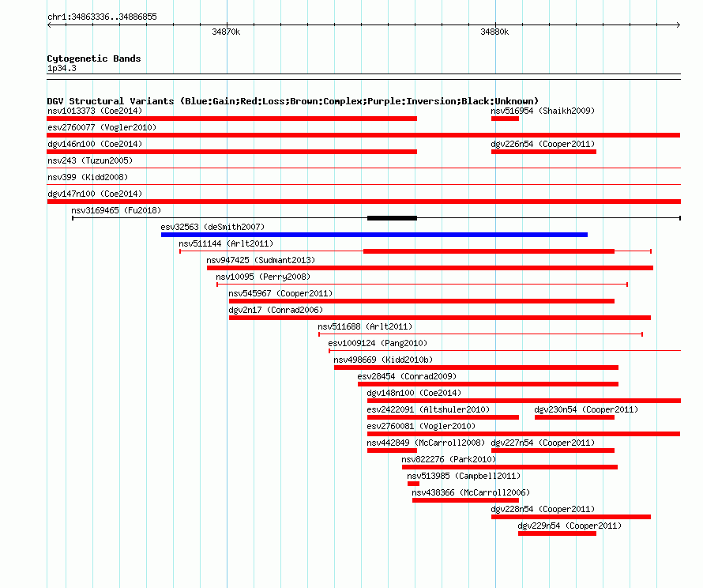Select the chr1:34863336..34886855 coordinate text

click(x=102, y=17)
